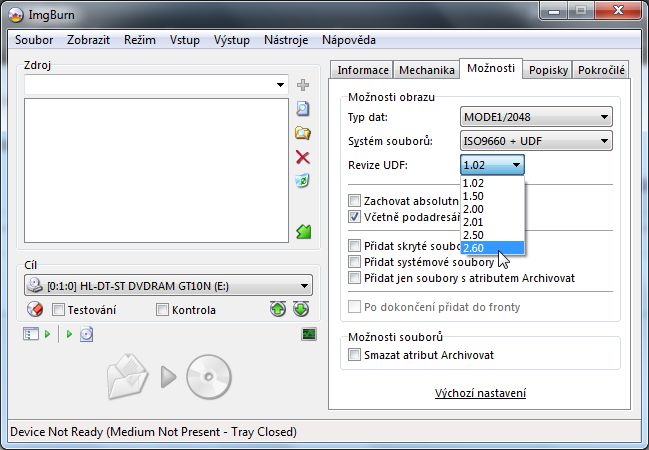The width and height of the screenshot is (649, 450).
Task: Open the Vstup menu
Action: point(185,40)
